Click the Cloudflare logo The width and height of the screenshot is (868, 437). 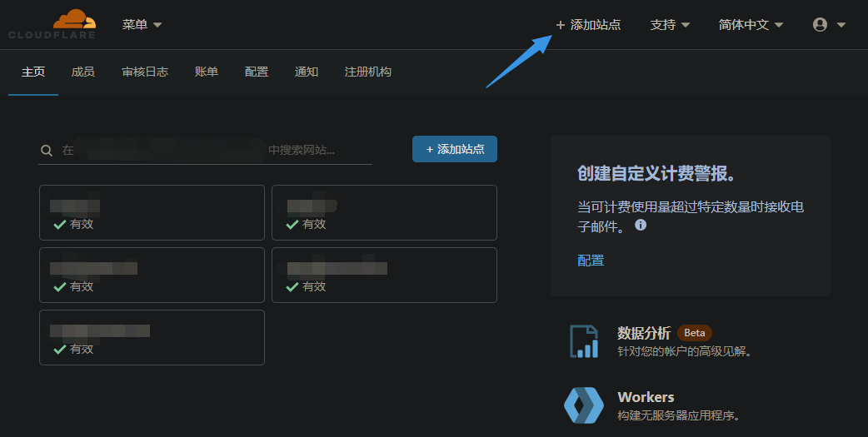click(52, 24)
